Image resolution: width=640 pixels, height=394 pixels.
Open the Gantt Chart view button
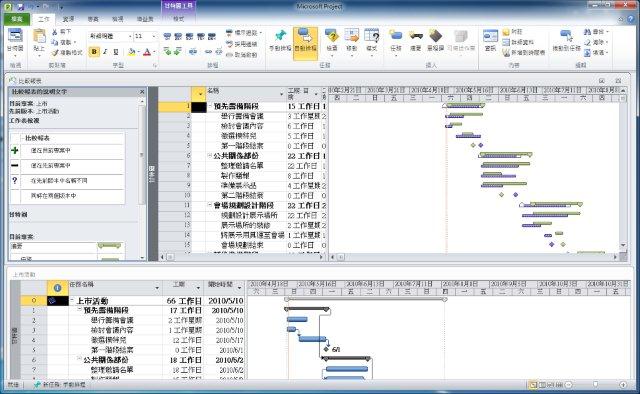(15, 41)
